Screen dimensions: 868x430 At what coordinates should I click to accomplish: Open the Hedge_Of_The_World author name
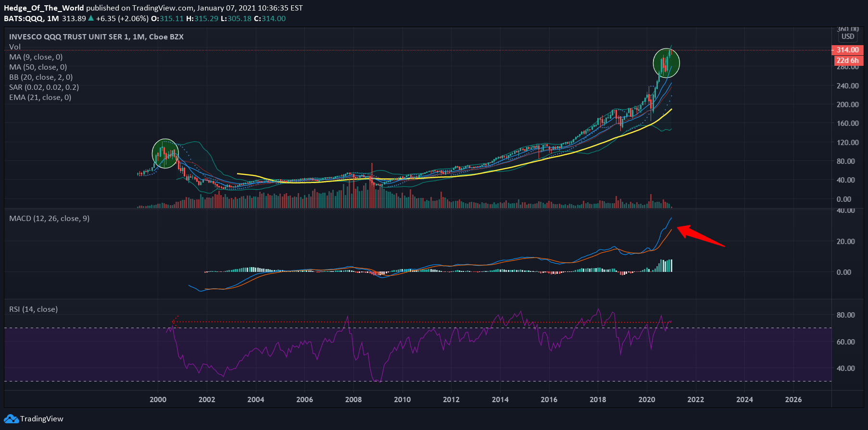(44, 8)
